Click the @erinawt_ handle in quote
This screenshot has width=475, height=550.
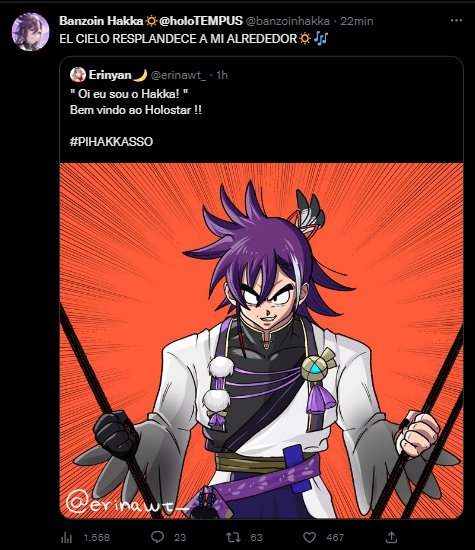(178, 75)
